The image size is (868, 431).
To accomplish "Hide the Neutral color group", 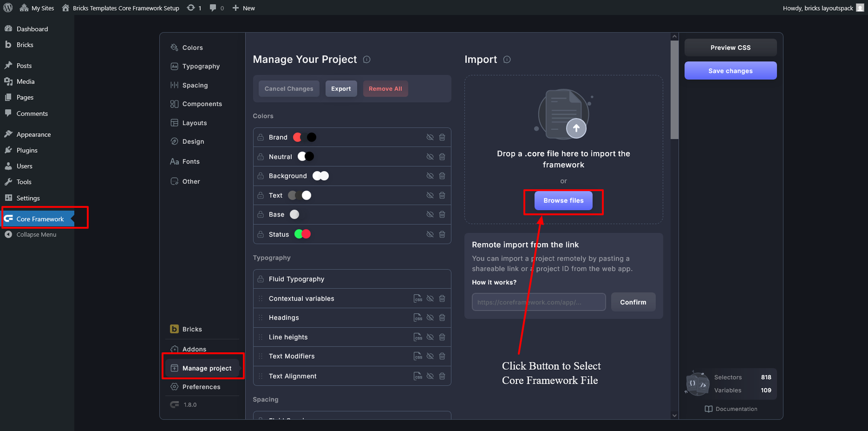I will click(x=430, y=157).
